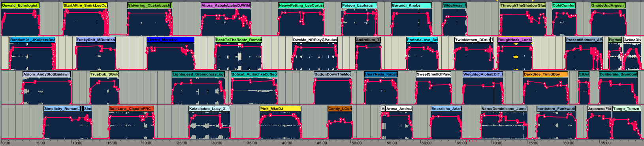Select the red SoleLuna_ClaudioPRC clip
Image resolution: width=644 pixels, height=146 pixels.
(131, 109)
